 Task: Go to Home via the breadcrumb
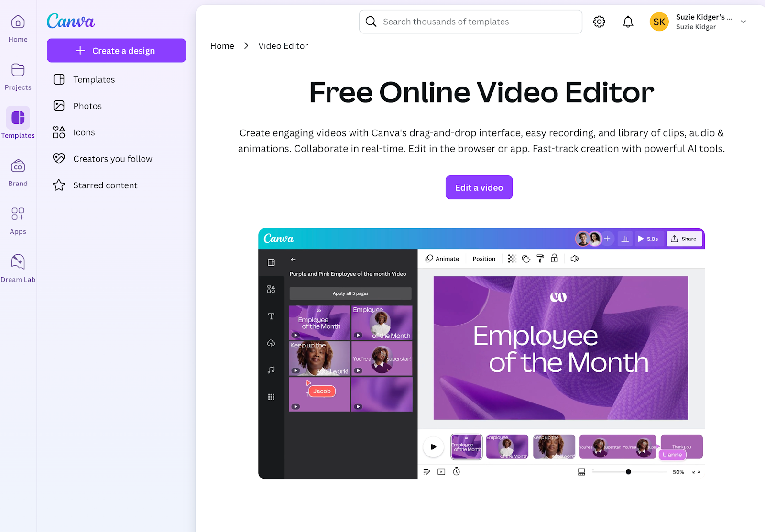[222, 45]
